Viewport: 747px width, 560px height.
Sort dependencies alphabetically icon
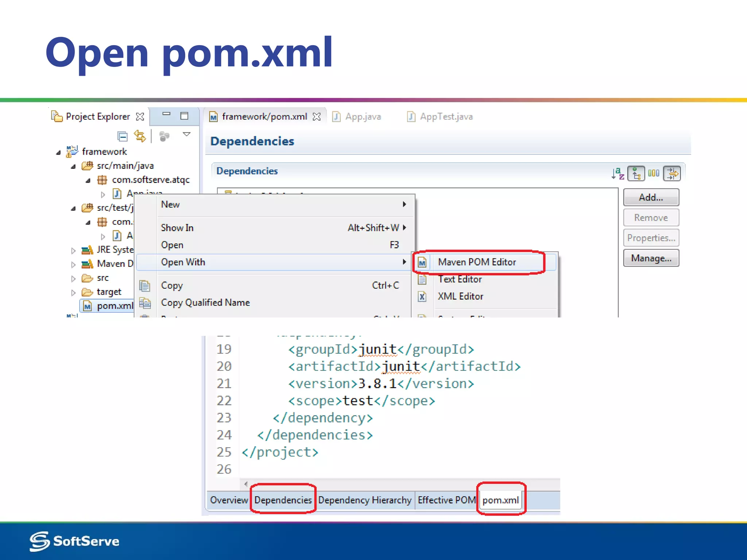[618, 173]
